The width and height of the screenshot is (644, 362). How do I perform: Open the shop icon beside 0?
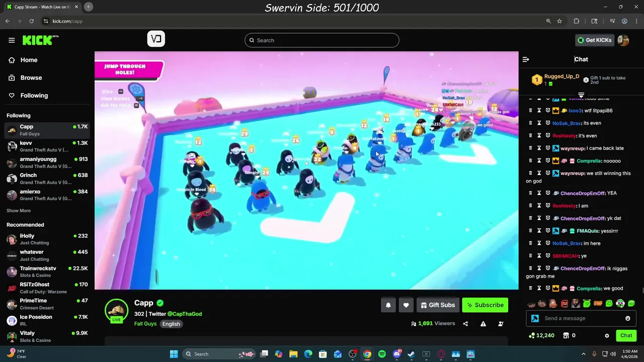(x=566, y=335)
